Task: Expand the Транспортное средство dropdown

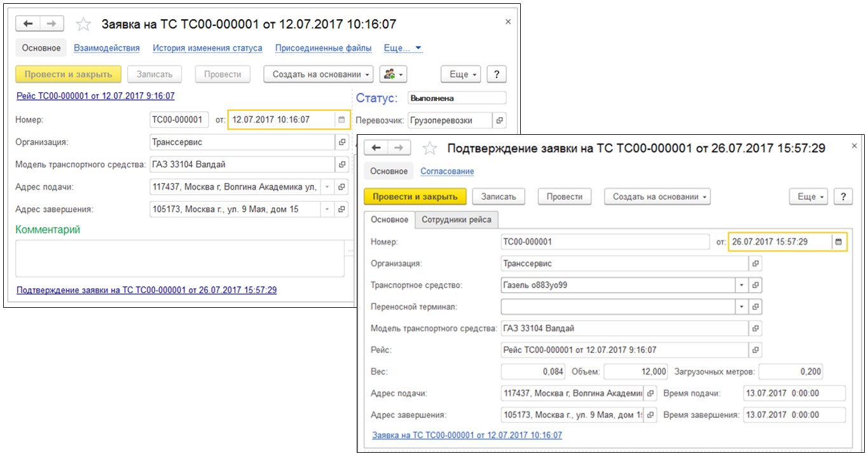Action: pyautogui.click(x=741, y=285)
